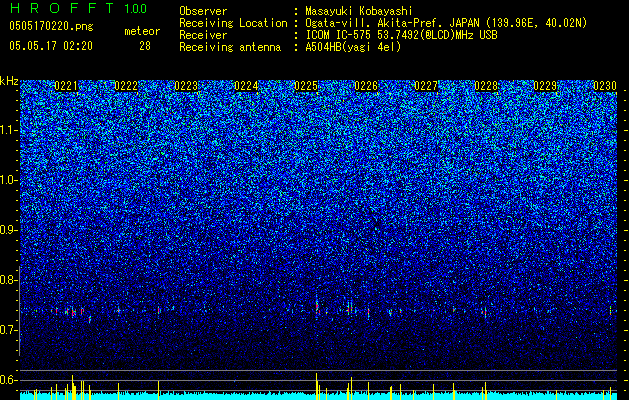
Task: Click the 0226 time marker
Action: pyautogui.click(x=366, y=86)
